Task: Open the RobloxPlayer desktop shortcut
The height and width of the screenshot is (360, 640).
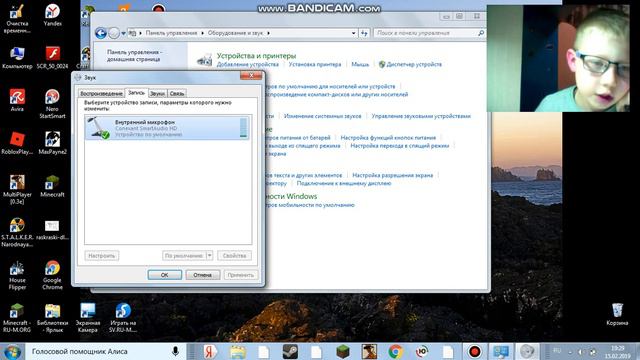Action: 17,143
